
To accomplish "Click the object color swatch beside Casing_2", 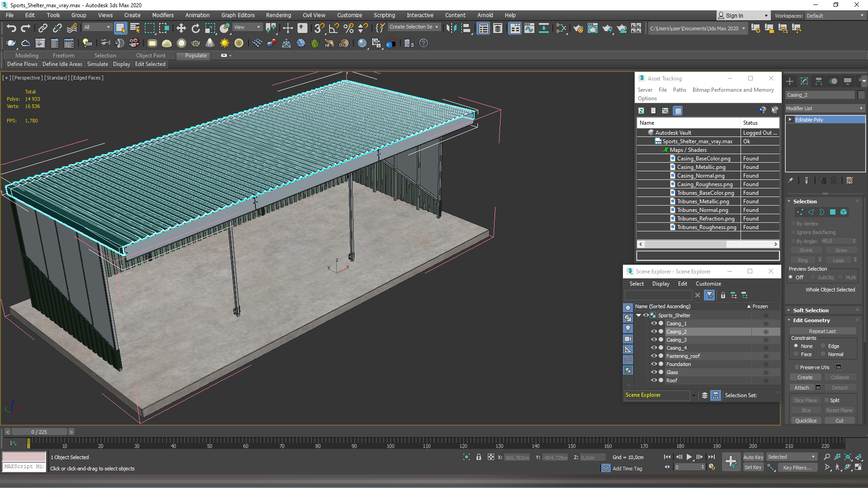I will tap(861, 95).
